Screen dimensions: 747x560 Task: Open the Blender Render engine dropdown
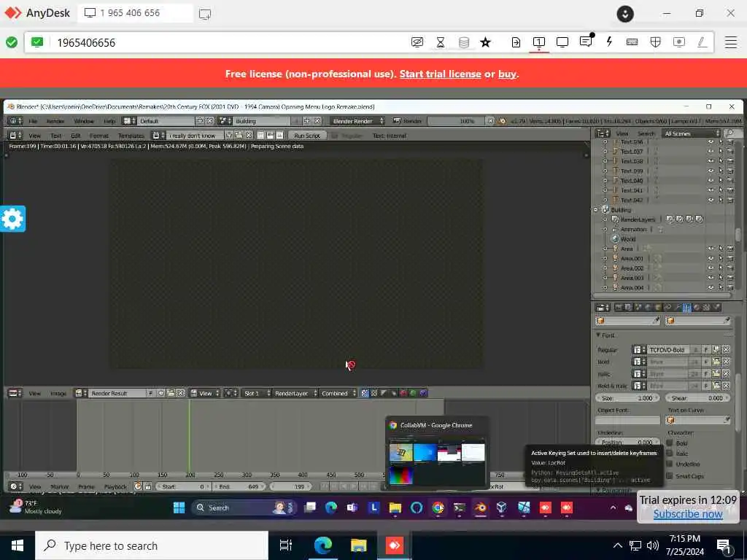point(357,121)
